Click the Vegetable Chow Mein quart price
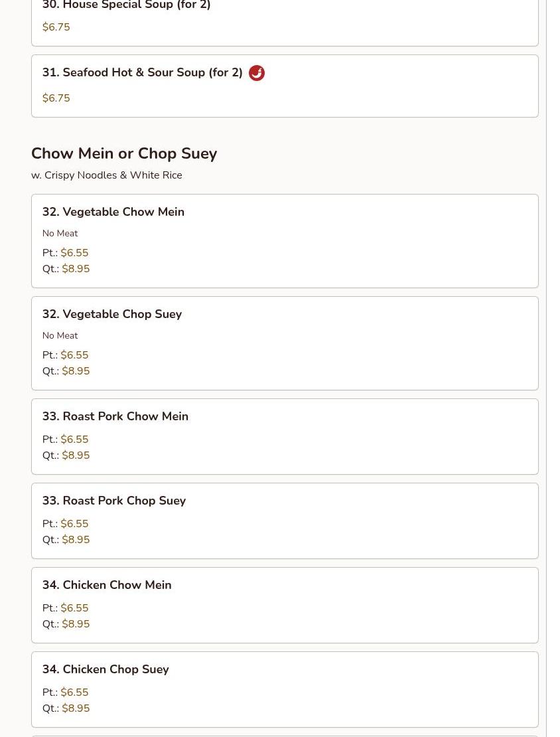Screen dimensions: 560x737 76,269
